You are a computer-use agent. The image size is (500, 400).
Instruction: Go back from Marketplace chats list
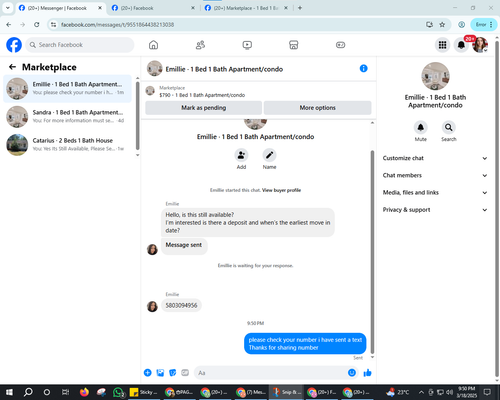click(12, 67)
